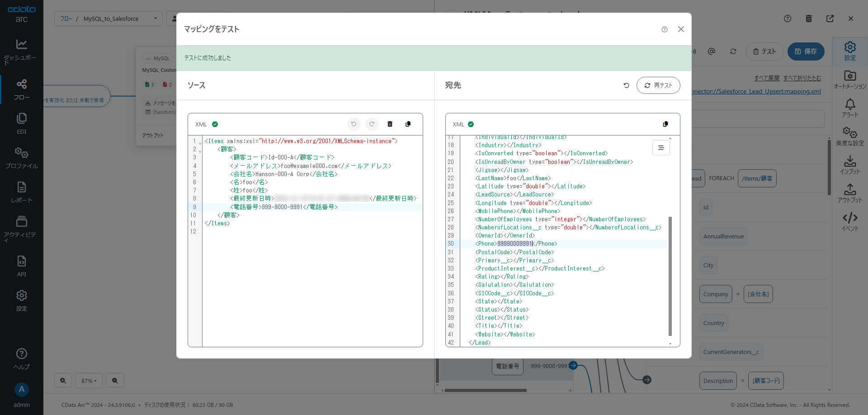This screenshot has width=868, height=415.
Task: Copy the destination XML output
Action: click(x=665, y=124)
